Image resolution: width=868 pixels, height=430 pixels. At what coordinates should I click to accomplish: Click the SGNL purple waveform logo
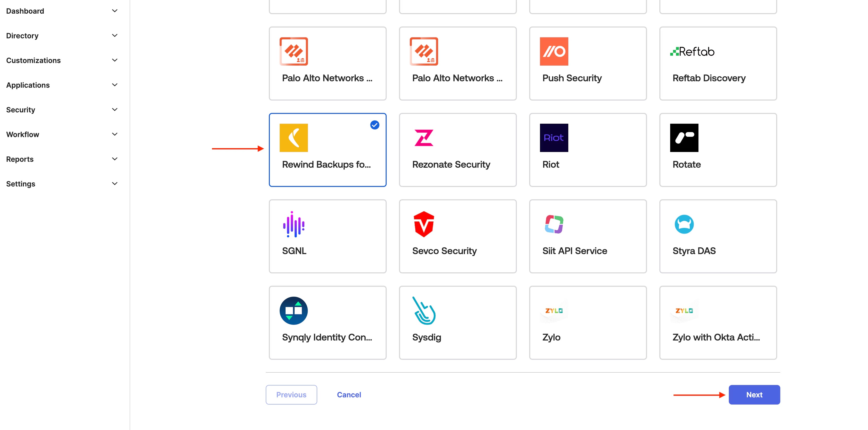(x=294, y=224)
